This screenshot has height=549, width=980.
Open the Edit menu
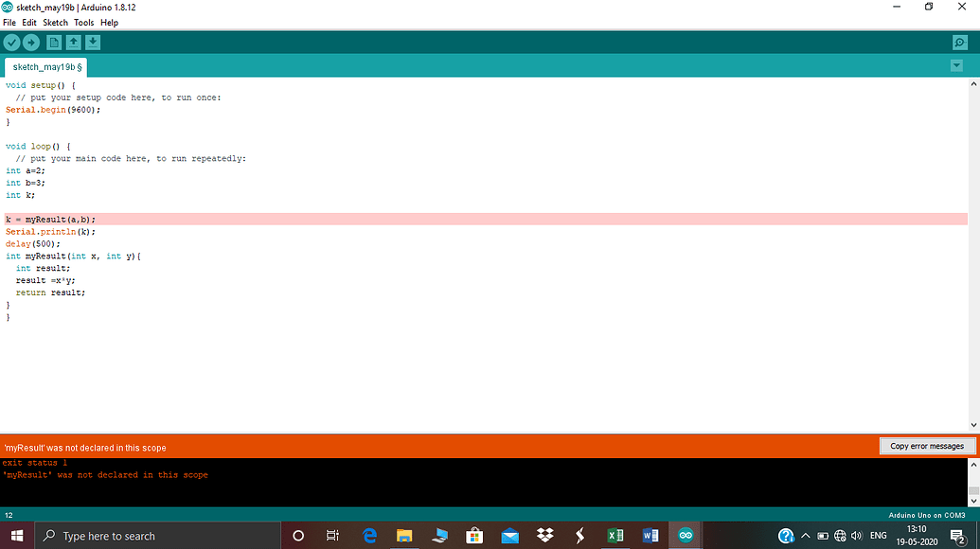click(x=29, y=23)
